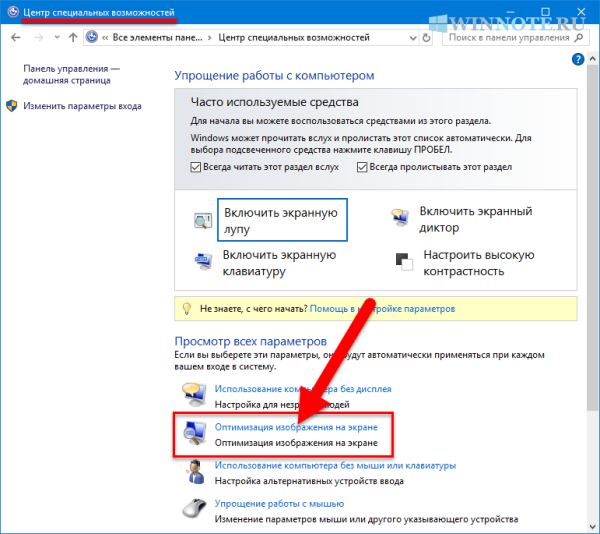The image size is (600, 534).
Task: Click the Поиск в панели управления search field
Action: 505,40
